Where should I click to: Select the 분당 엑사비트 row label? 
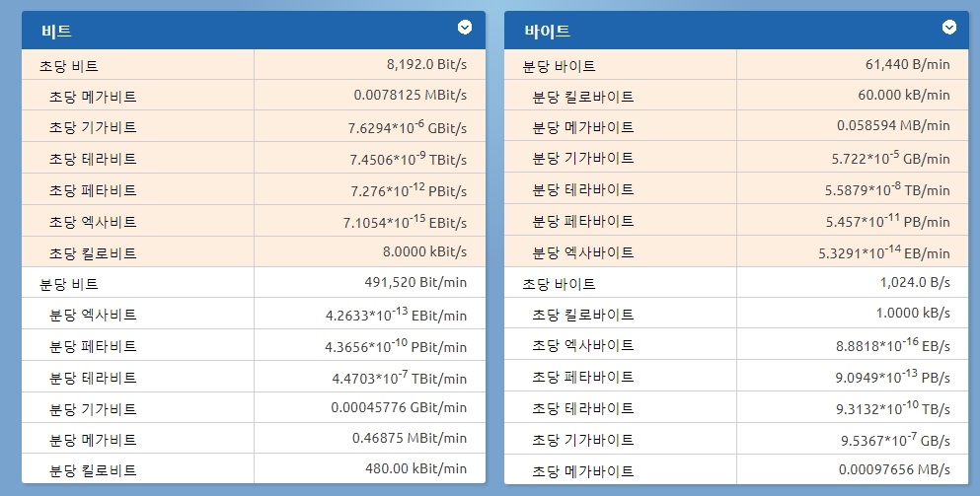93,315
